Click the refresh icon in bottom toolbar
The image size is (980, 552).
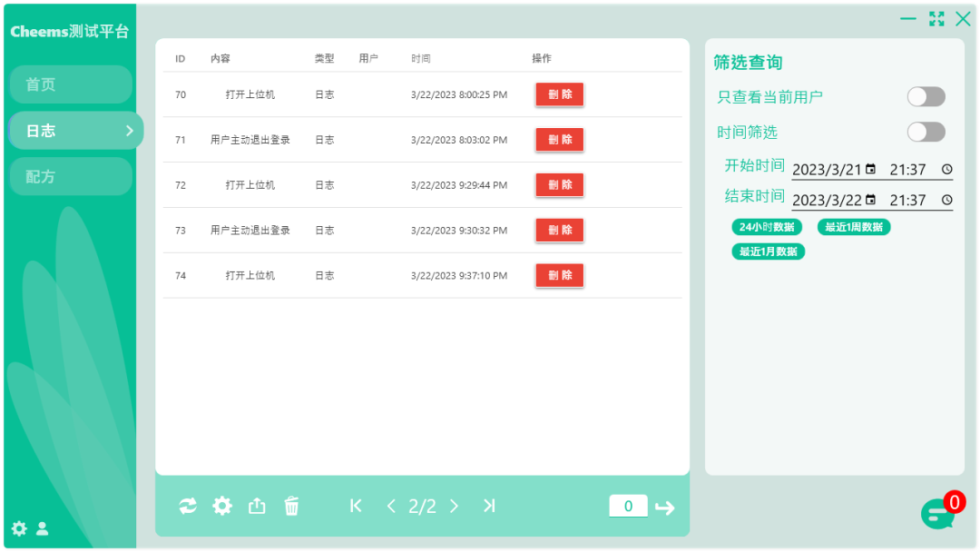(188, 507)
